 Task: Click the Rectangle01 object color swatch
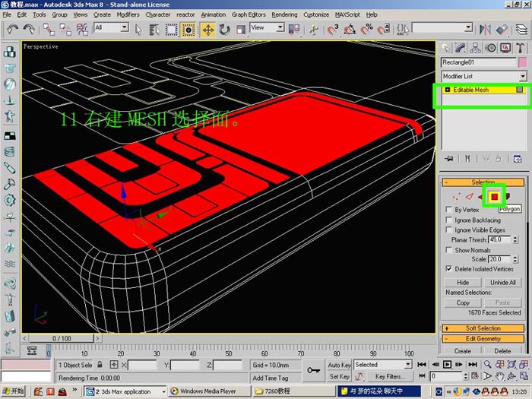coord(523,62)
